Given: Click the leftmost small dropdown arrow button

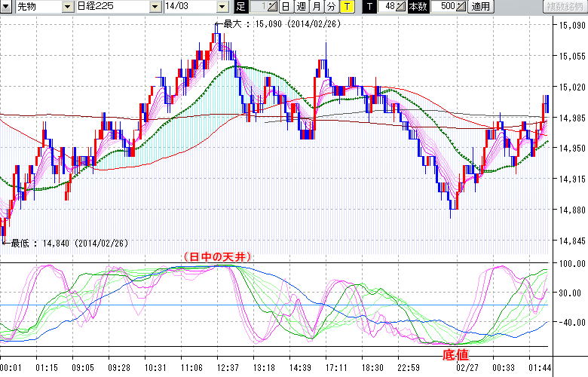Looking at the screenshot, I should [x=6, y=7].
